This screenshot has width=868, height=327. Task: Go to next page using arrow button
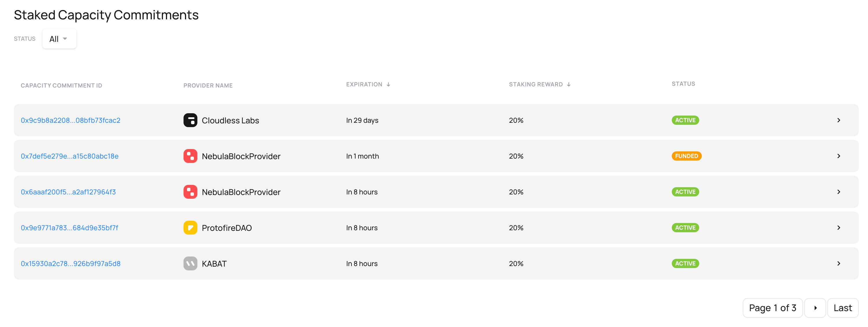pos(815,308)
